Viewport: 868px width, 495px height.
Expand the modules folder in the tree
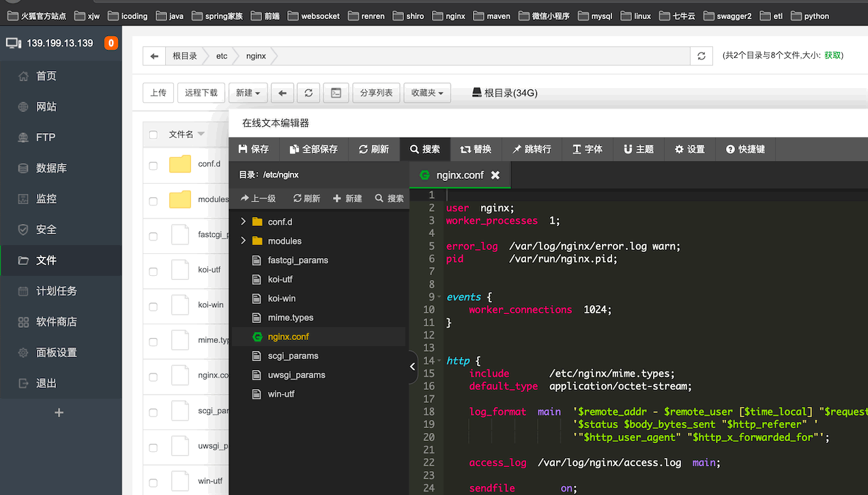[x=244, y=241]
